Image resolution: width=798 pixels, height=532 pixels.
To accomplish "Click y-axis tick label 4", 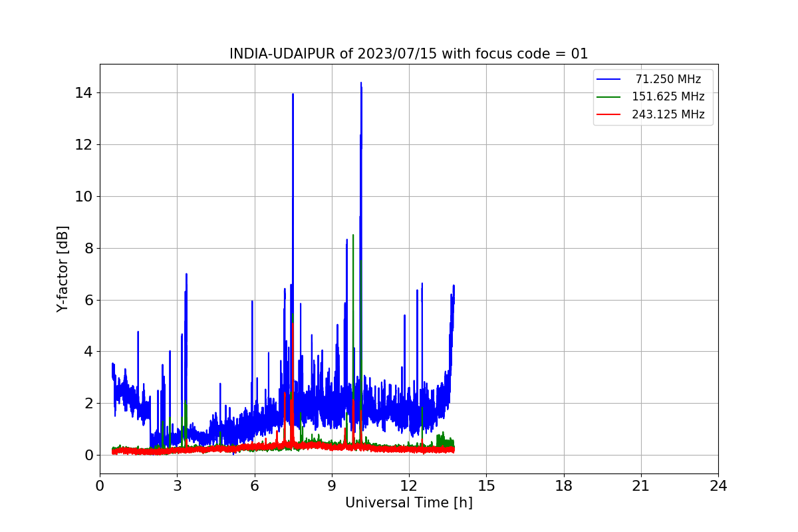I will point(88,351).
